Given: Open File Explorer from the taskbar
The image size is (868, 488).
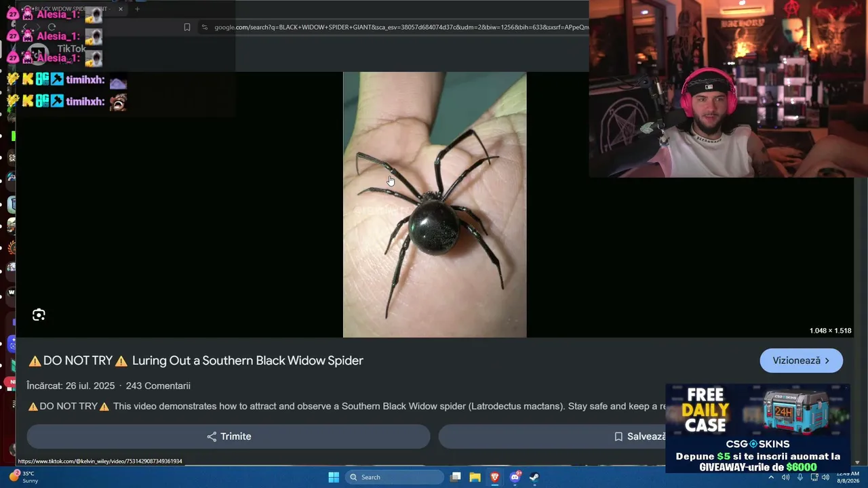Looking at the screenshot, I should pos(475,477).
